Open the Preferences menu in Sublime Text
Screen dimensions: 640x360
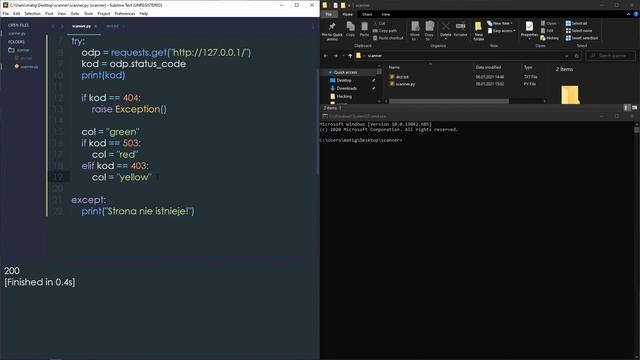tap(125, 13)
